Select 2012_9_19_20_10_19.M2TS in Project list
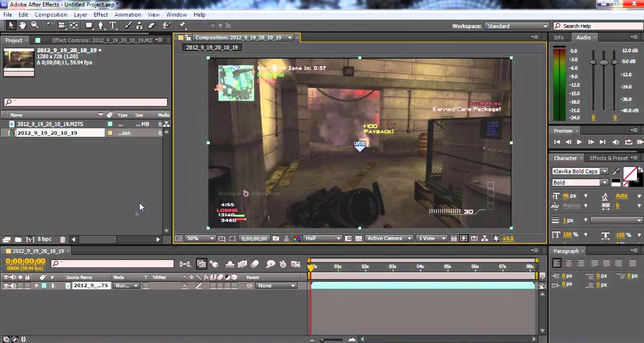644x343 pixels. tap(50, 124)
